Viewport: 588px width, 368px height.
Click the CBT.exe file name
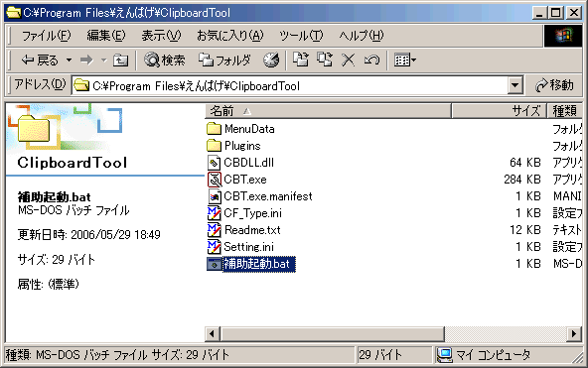coord(245,180)
